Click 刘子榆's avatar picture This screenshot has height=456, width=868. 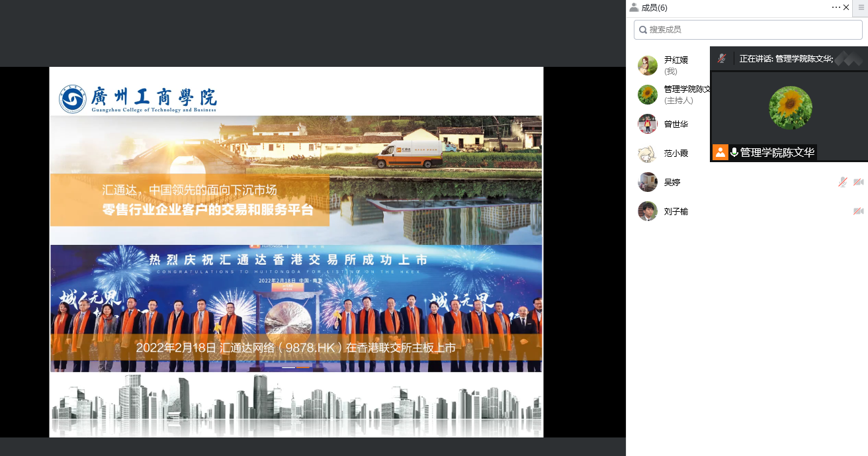click(x=647, y=211)
